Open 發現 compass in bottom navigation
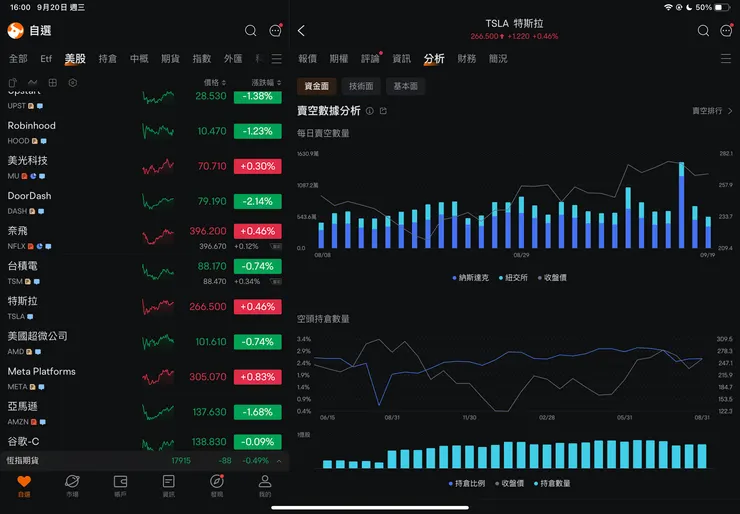 [x=217, y=486]
